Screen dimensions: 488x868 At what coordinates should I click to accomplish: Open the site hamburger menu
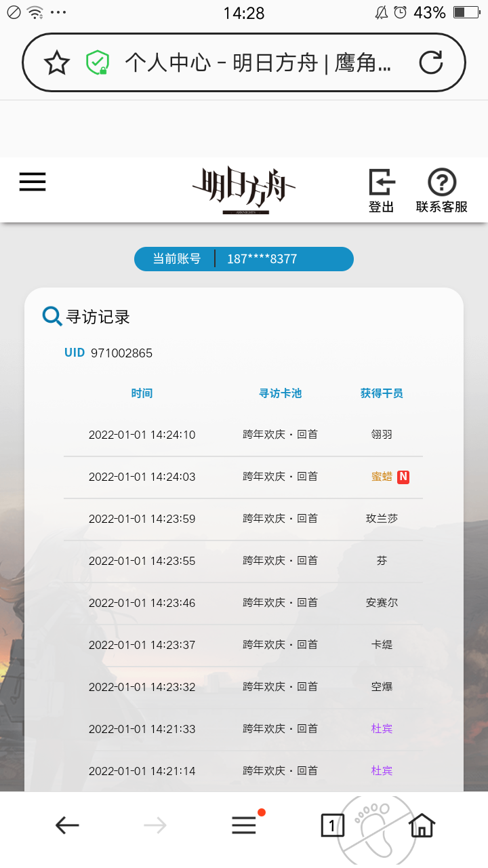33,182
